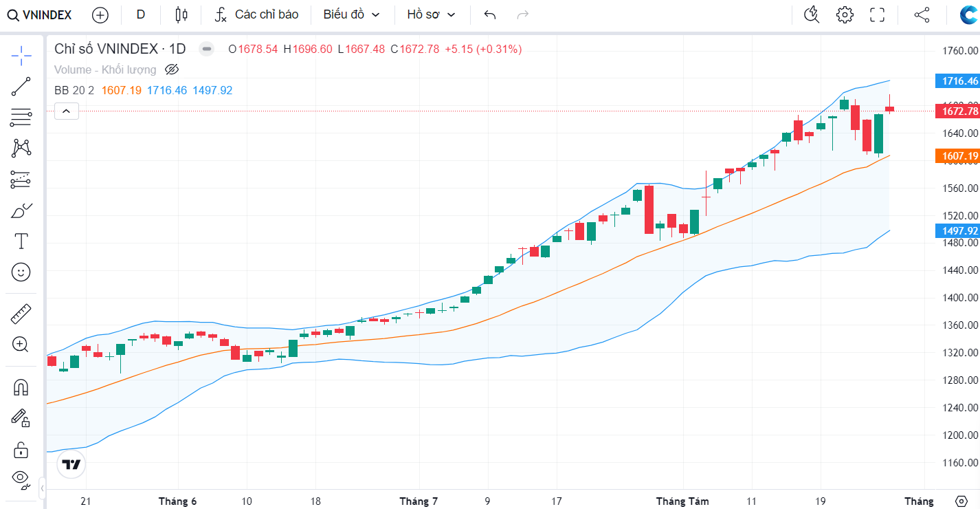Click the Volume - Khối lượng label
The width and height of the screenshot is (980, 509).
coord(105,69)
